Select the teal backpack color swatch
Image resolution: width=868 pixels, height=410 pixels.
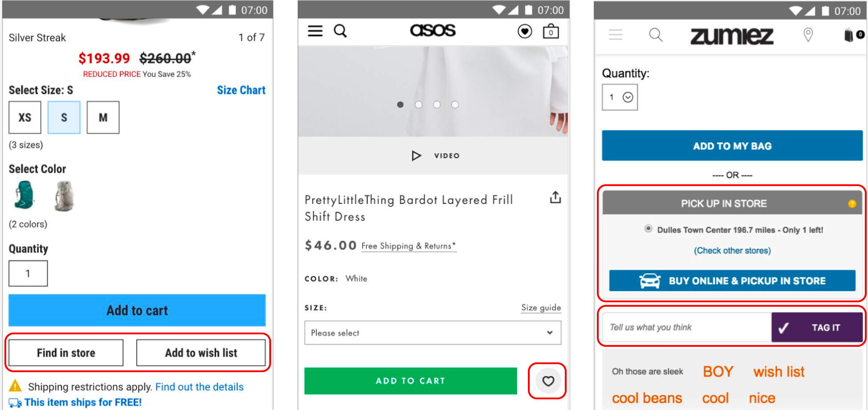pos(24,196)
